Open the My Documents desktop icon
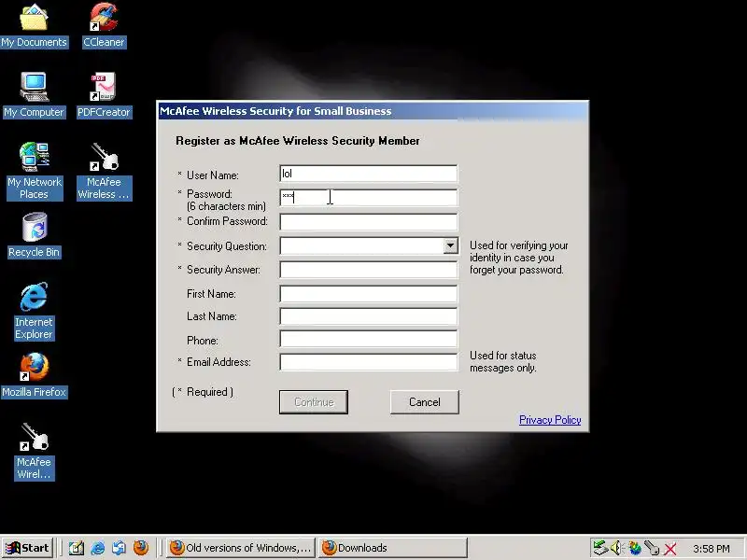The height and width of the screenshot is (560, 747). [x=34, y=26]
